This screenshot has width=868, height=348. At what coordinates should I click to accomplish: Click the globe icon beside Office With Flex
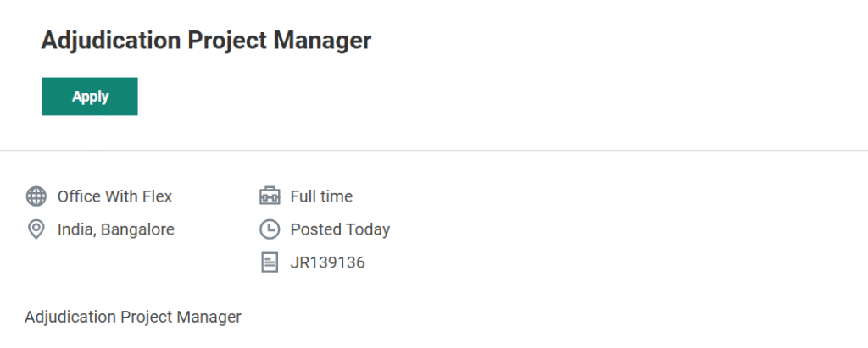[x=36, y=196]
